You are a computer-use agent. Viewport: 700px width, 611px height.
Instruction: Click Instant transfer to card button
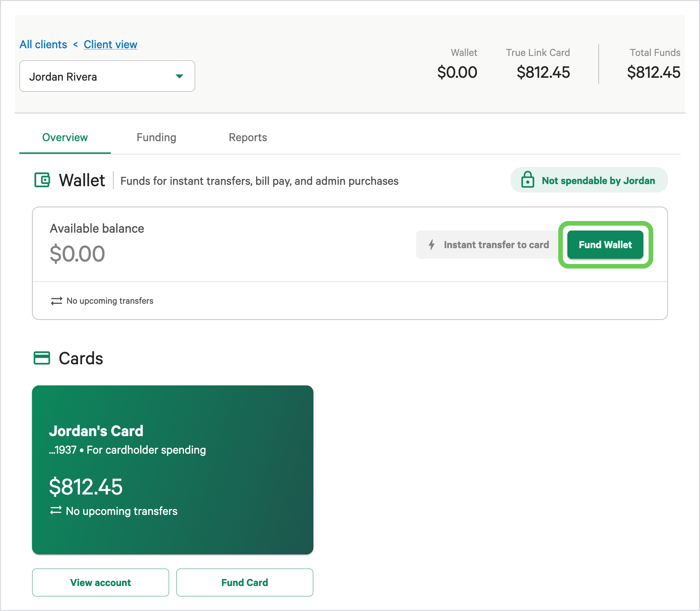point(489,245)
